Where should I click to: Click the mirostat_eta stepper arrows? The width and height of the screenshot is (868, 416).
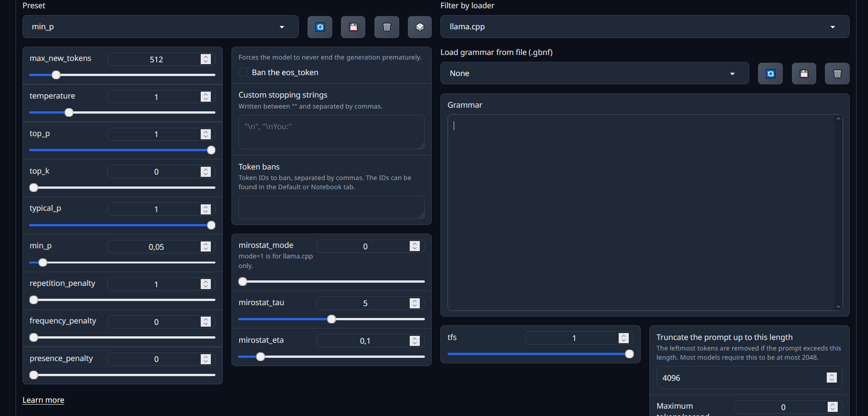coord(415,341)
